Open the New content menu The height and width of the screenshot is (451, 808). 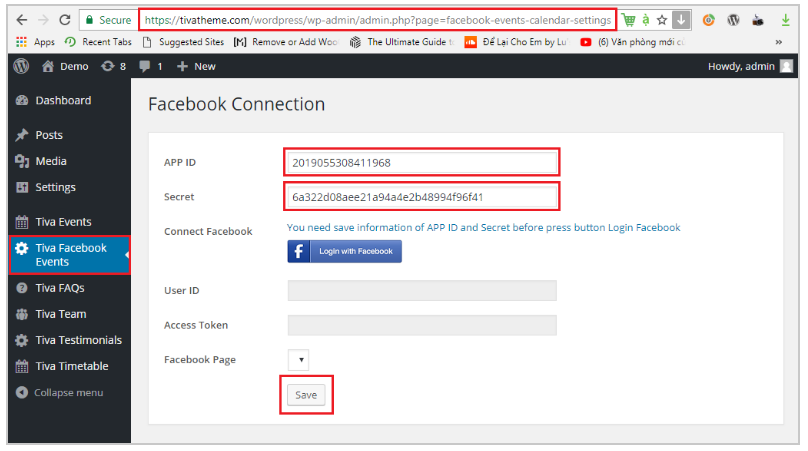point(196,66)
